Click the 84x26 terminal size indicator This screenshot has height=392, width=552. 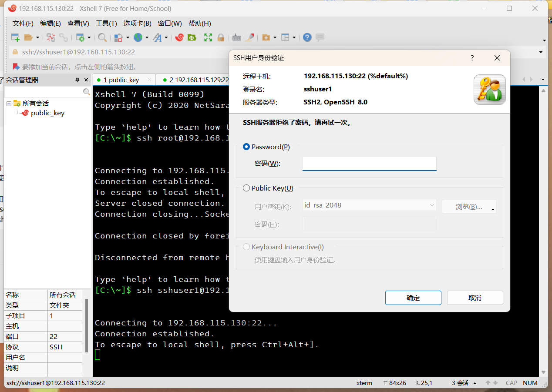tap(395, 383)
